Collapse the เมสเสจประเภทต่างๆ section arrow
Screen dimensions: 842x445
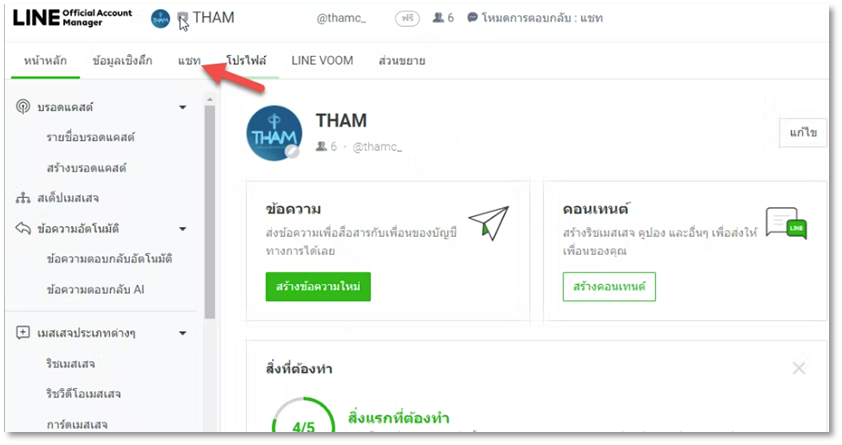pos(183,333)
